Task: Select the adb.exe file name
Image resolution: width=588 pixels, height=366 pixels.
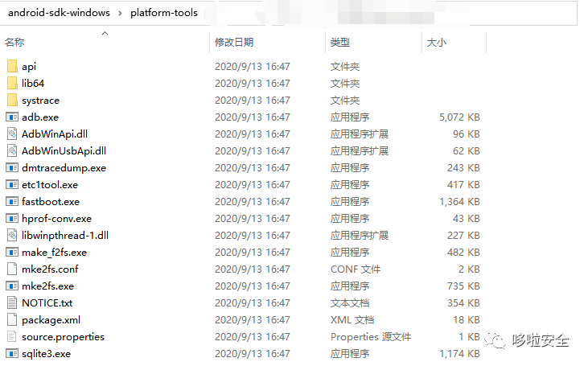Action: (x=40, y=117)
